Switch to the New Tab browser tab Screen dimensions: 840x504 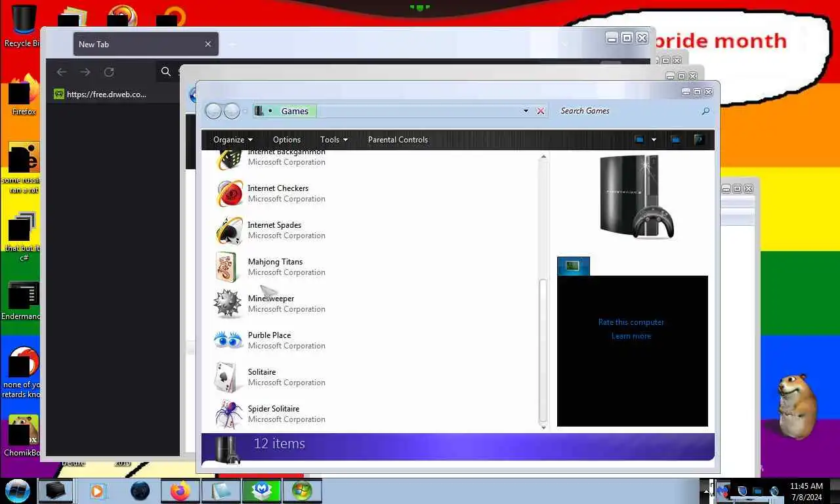click(146, 44)
